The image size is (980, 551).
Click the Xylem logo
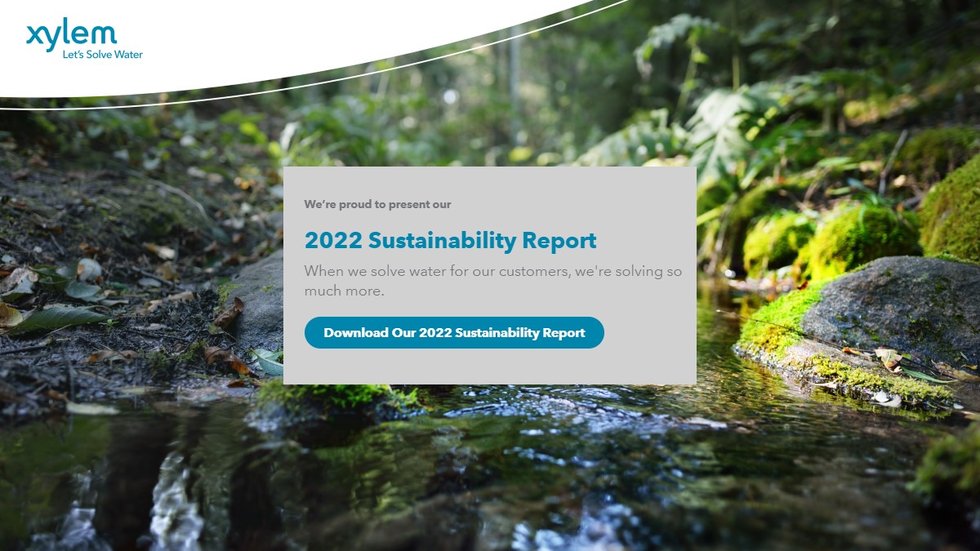pyautogui.click(x=72, y=36)
